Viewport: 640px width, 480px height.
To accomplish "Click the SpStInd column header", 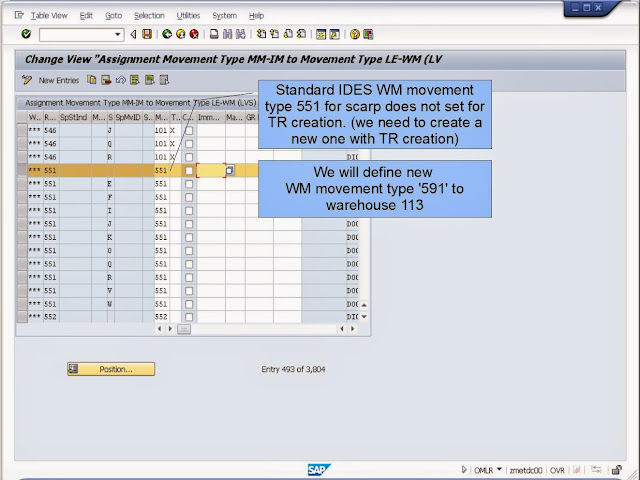I will 76,118.
